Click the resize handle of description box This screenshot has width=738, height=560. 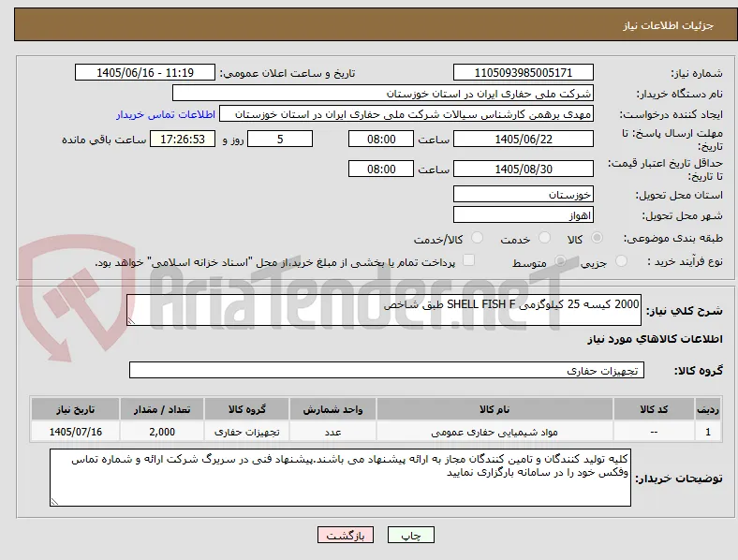pos(131,320)
